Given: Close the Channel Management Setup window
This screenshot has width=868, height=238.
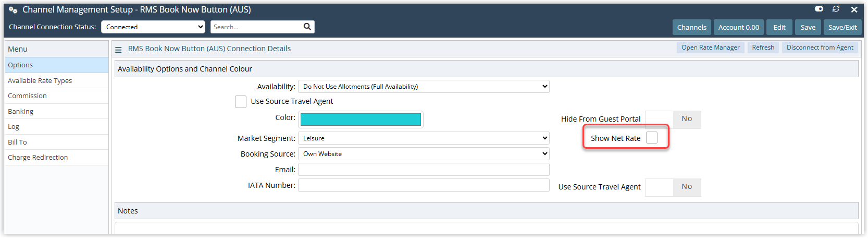Looking at the screenshot, I should pos(854,9).
